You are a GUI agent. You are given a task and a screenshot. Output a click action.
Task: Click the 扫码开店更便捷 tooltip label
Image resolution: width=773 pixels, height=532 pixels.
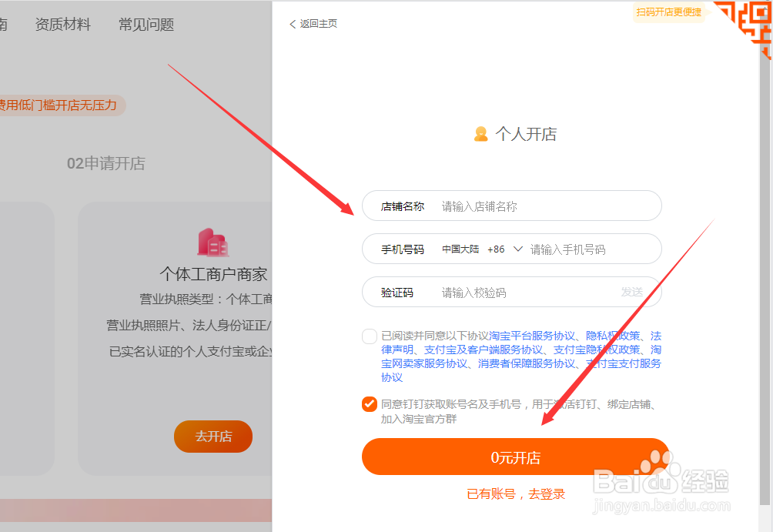click(x=668, y=12)
